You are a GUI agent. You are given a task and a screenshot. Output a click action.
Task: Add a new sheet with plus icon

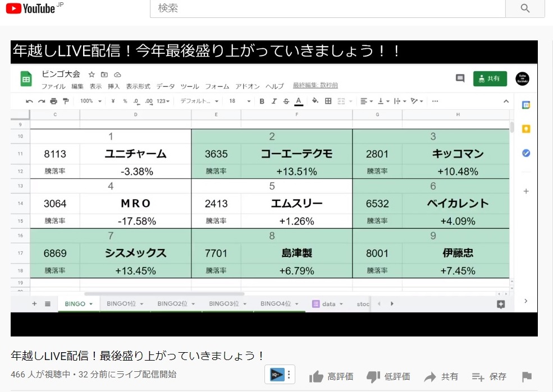[34, 303]
